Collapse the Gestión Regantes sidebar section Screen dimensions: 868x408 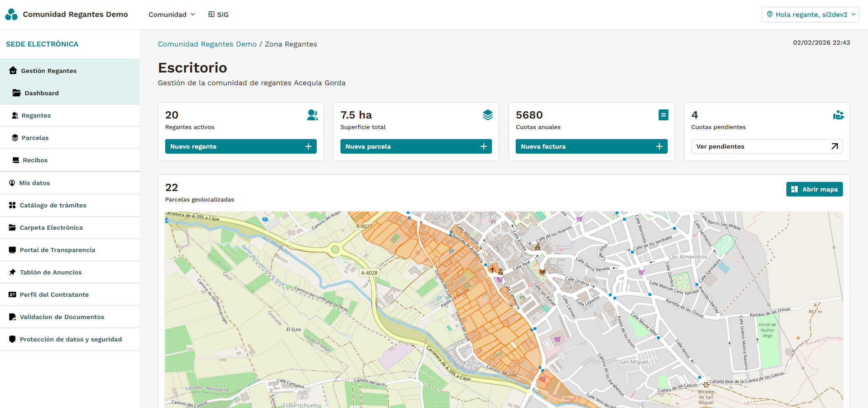click(48, 71)
